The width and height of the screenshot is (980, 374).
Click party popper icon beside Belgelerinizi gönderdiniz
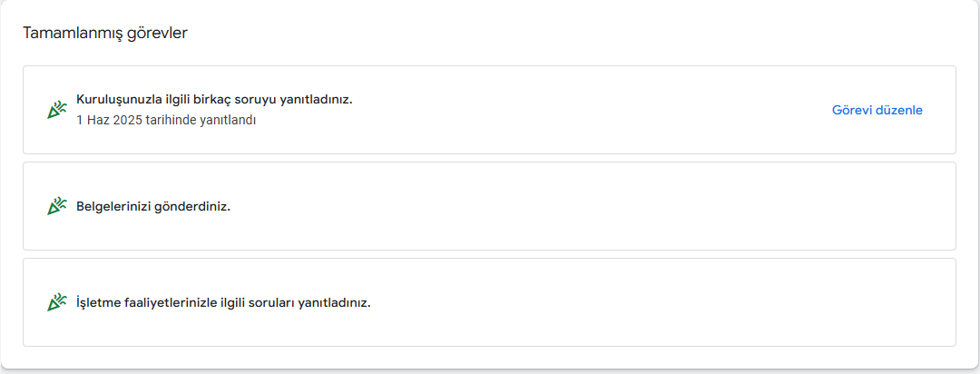tap(57, 206)
